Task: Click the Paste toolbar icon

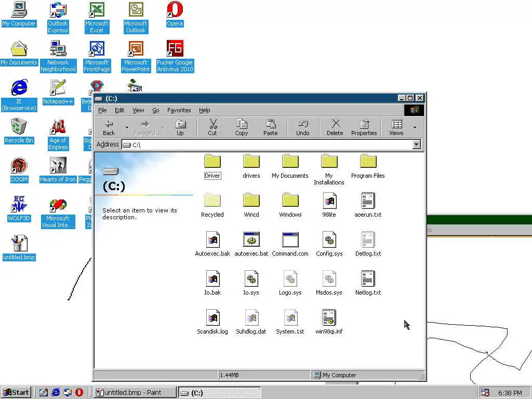Action: coord(270,124)
